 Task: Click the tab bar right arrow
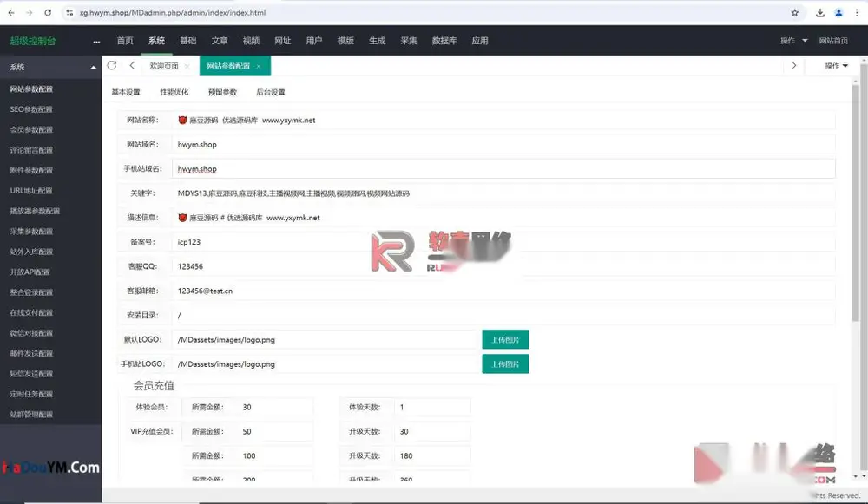pos(794,65)
